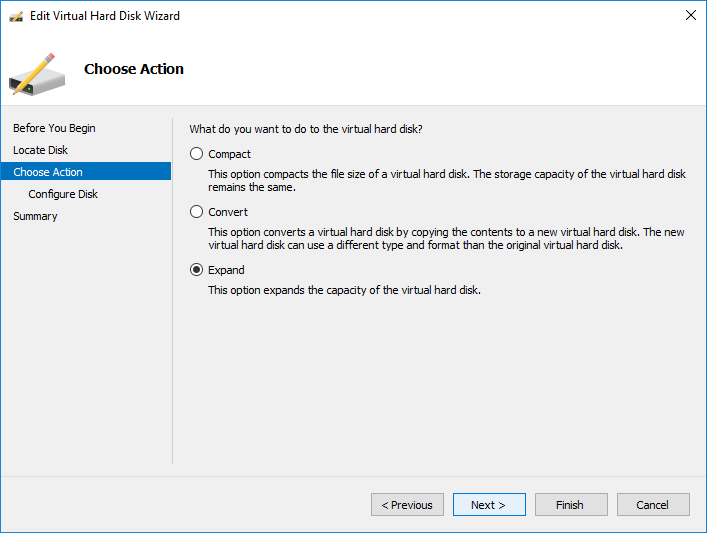The image size is (707, 533).
Task: Click the disk with pencil header icon
Action: (x=38, y=70)
